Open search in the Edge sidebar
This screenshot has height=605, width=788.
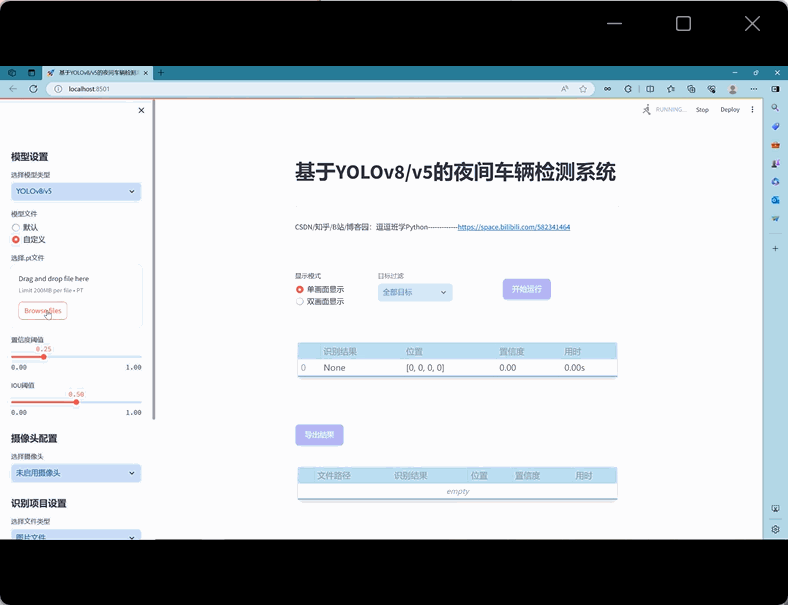pos(775,108)
